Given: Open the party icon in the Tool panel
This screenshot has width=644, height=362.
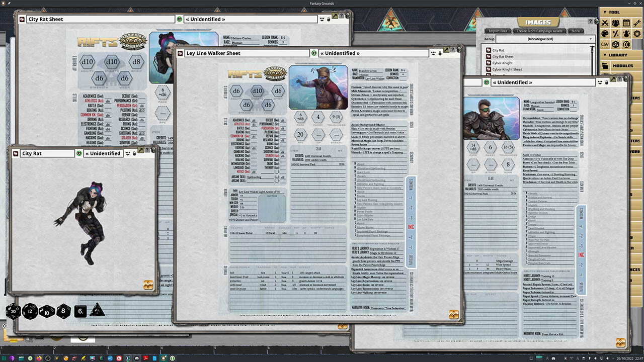Looking at the screenshot, I should coord(616,23).
